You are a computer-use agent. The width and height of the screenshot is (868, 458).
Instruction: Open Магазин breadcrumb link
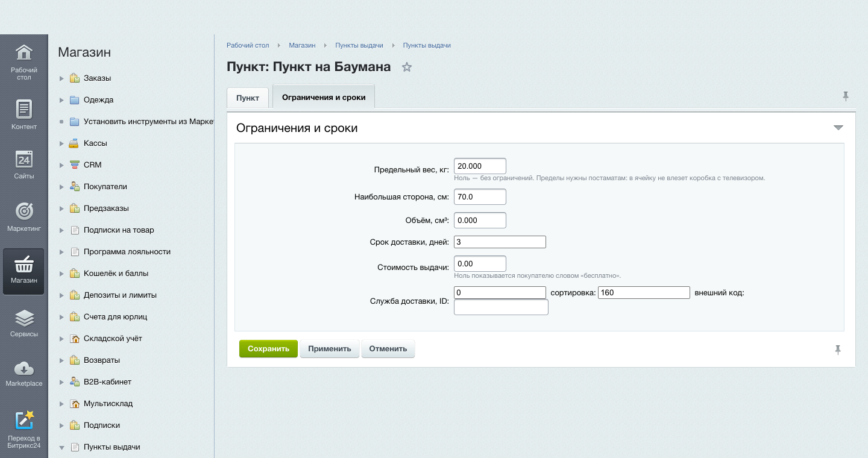302,45
